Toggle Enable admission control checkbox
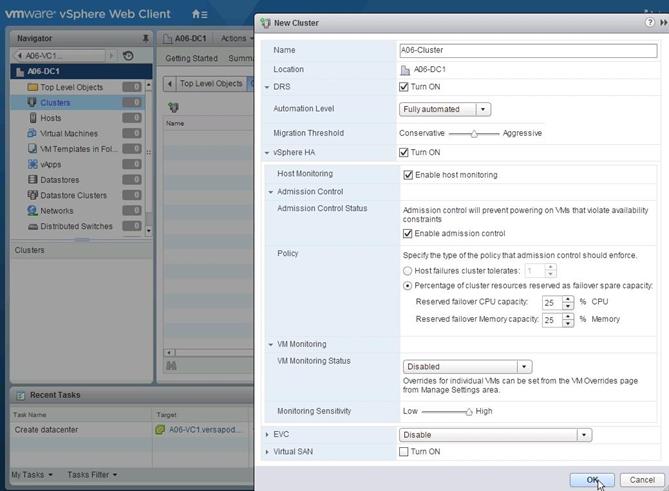The height and width of the screenshot is (491, 669). coord(407,233)
